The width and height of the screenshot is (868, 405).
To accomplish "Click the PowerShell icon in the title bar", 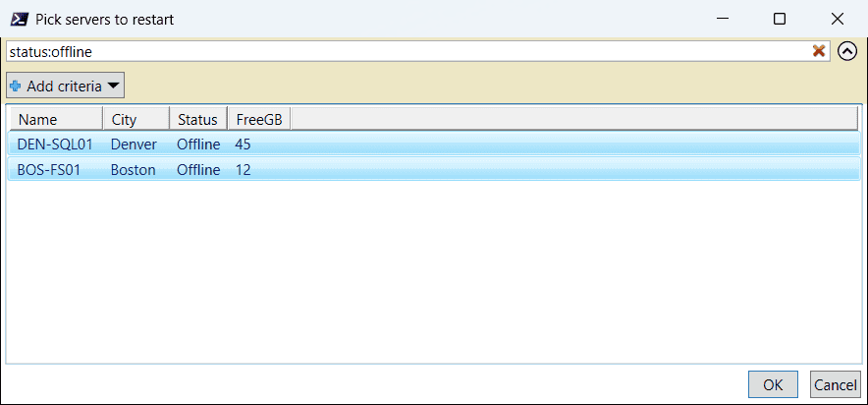I will (x=20, y=20).
